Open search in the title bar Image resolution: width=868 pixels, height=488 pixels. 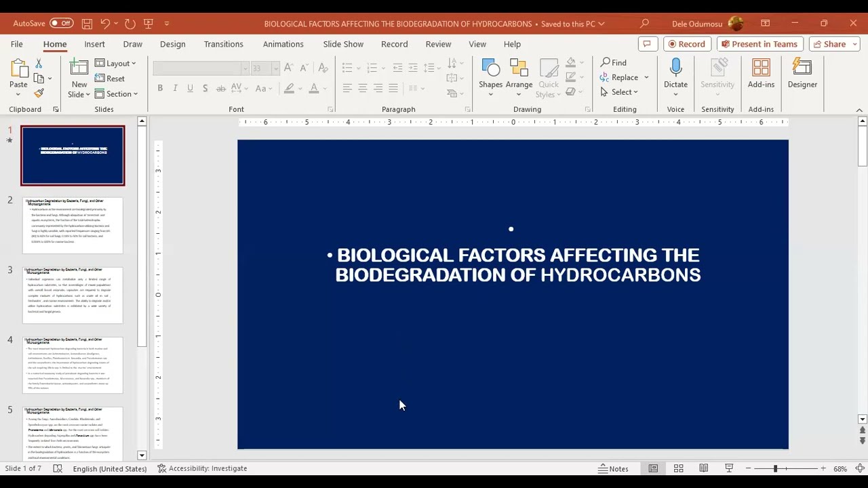(x=644, y=24)
